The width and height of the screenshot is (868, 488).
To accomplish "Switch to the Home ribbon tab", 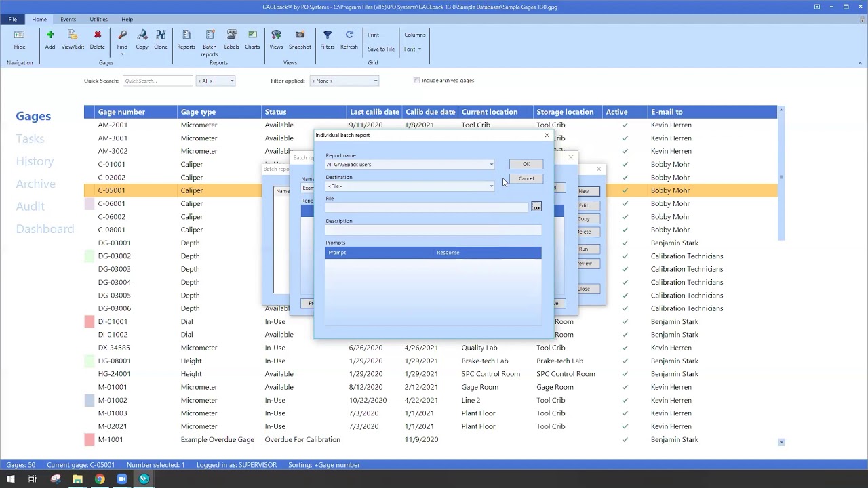I will pyautogui.click(x=39, y=19).
